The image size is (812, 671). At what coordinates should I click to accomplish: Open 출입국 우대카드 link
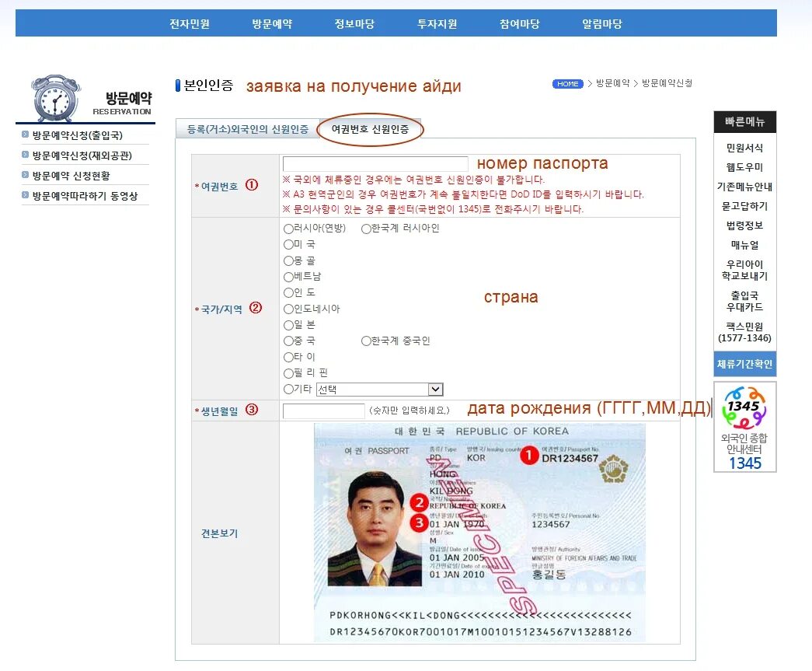(744, 301)
